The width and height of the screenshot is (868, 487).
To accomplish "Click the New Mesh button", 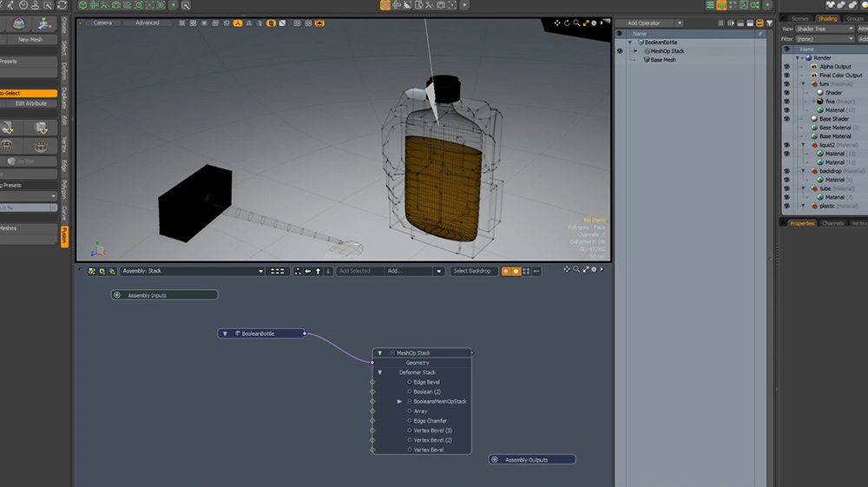I will tap(30, 39).
